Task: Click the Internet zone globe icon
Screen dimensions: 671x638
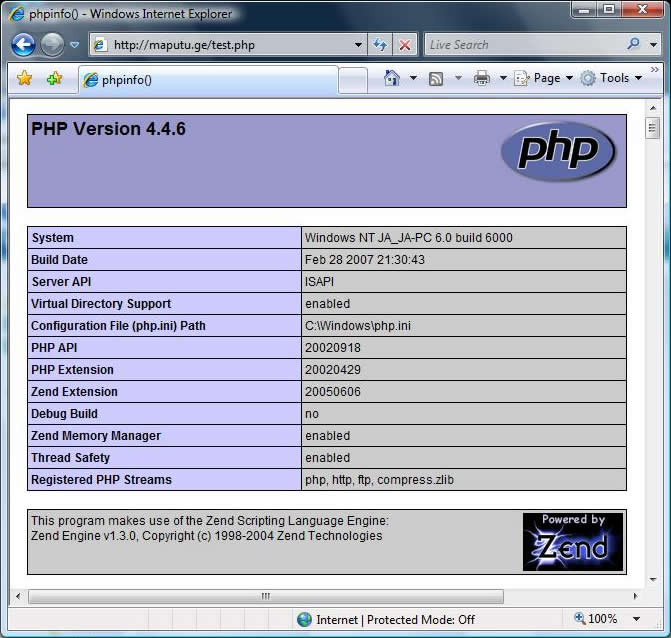Action: (304, 620)
